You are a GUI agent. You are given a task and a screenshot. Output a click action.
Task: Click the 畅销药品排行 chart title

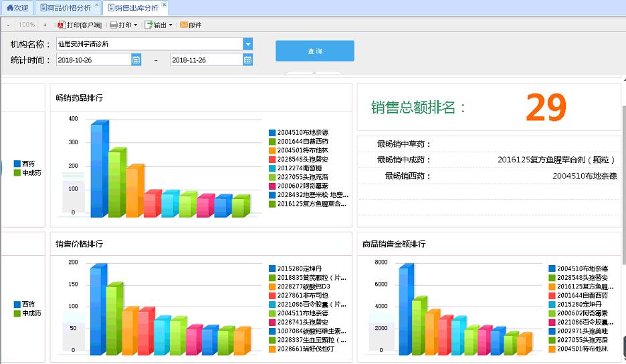point(80,98)
